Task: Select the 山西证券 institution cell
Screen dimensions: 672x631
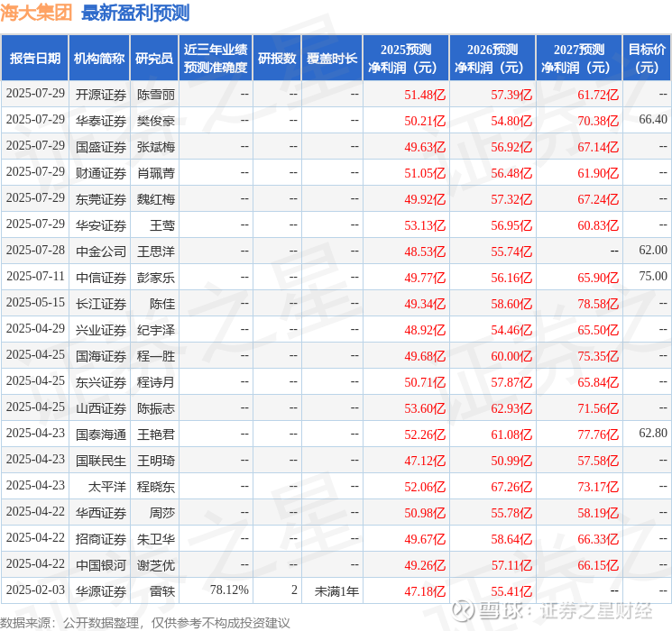Action: tap(101, 408)
